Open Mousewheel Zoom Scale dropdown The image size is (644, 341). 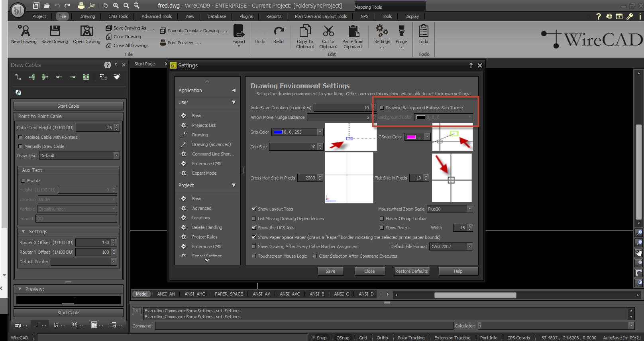click(x=469, y=209)
